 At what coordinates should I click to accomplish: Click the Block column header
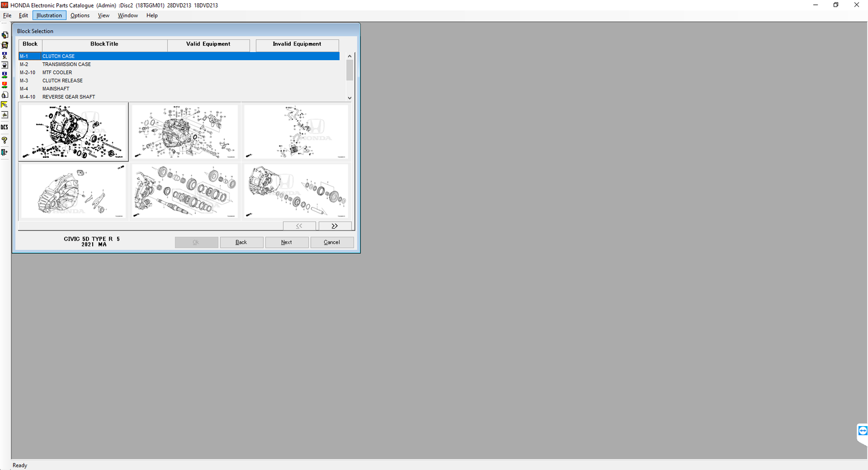tap(30, 44)
